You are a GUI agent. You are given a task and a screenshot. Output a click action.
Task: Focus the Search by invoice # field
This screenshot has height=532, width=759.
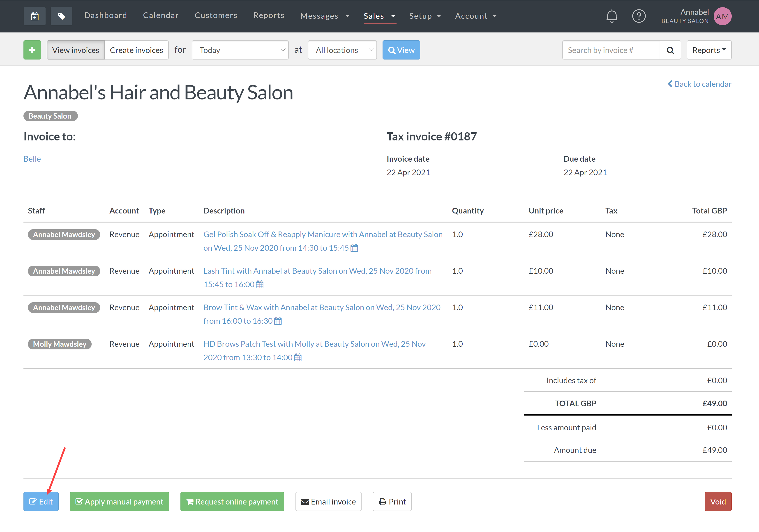pos(611,50)
